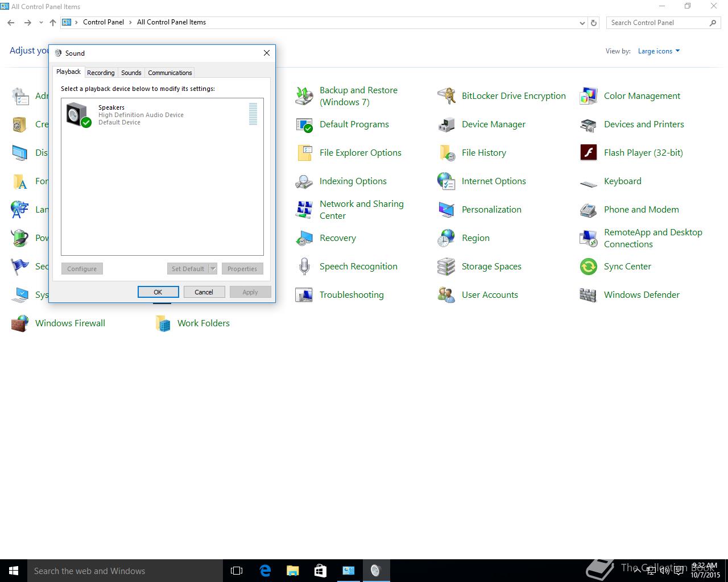Open Network and Sharing Center icon
728x582 pixels.
[x=304, y=210]
